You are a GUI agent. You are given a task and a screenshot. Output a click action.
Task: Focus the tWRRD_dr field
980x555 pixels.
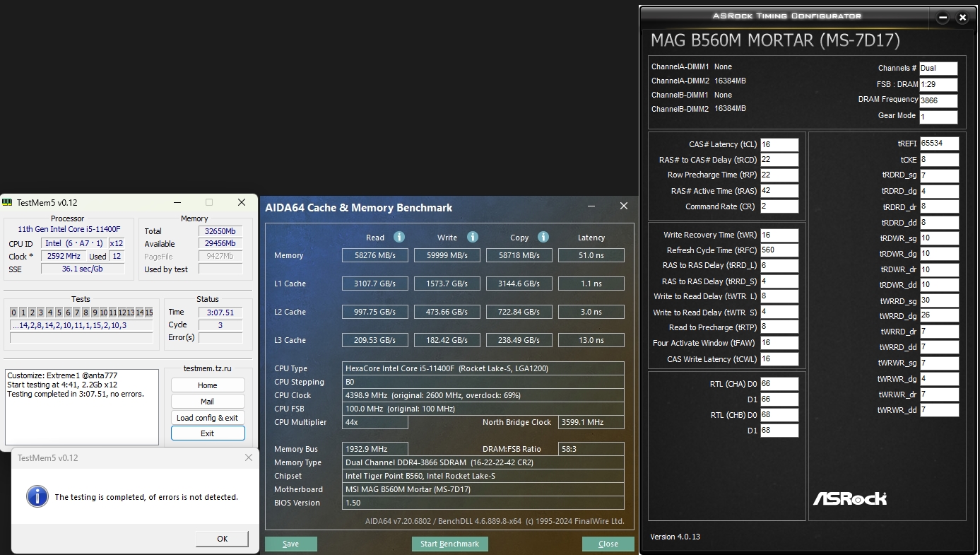tap(940, 332)
